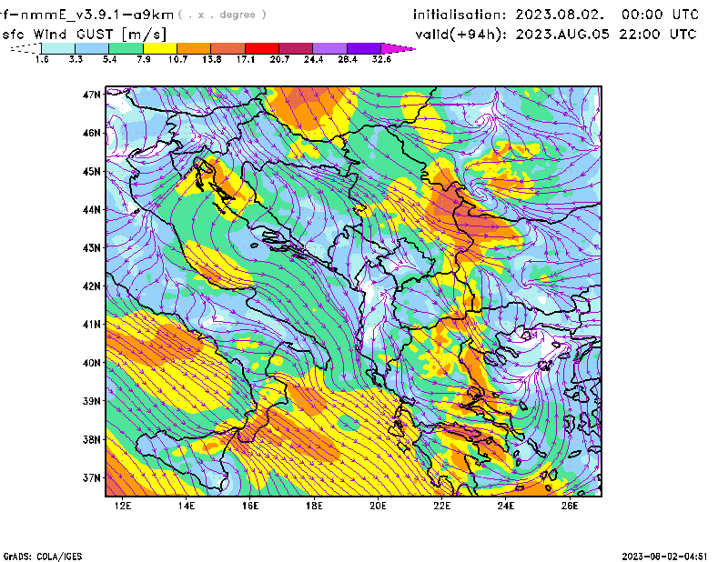Select the yellow legend swatch (7.9–10.7)

pos(160,48)
